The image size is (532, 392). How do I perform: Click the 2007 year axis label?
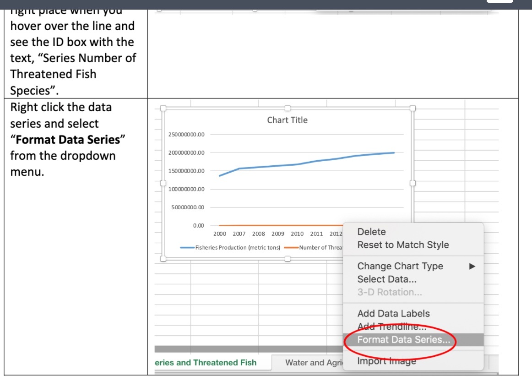[239, 234]
